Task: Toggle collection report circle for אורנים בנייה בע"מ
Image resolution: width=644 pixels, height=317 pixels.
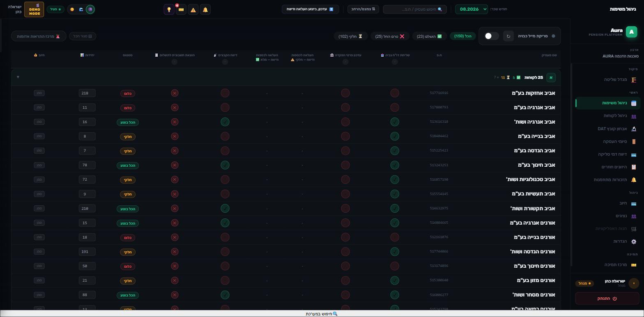Action: [x=394, y=237]
